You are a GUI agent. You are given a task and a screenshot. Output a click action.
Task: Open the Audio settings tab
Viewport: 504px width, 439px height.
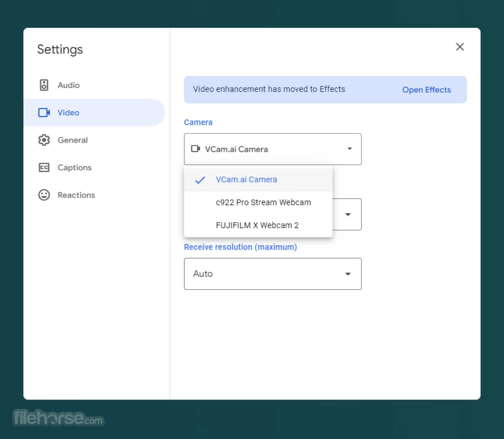94,85
